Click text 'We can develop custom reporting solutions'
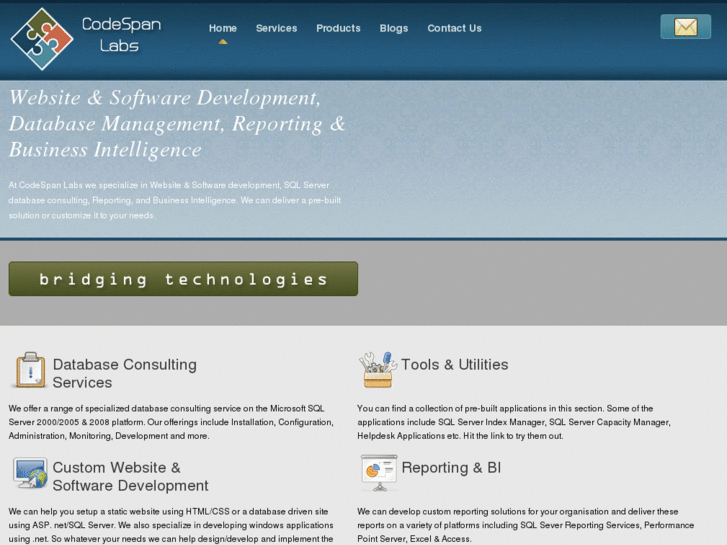This screenshot has width=727, height=545. point(525,525)
